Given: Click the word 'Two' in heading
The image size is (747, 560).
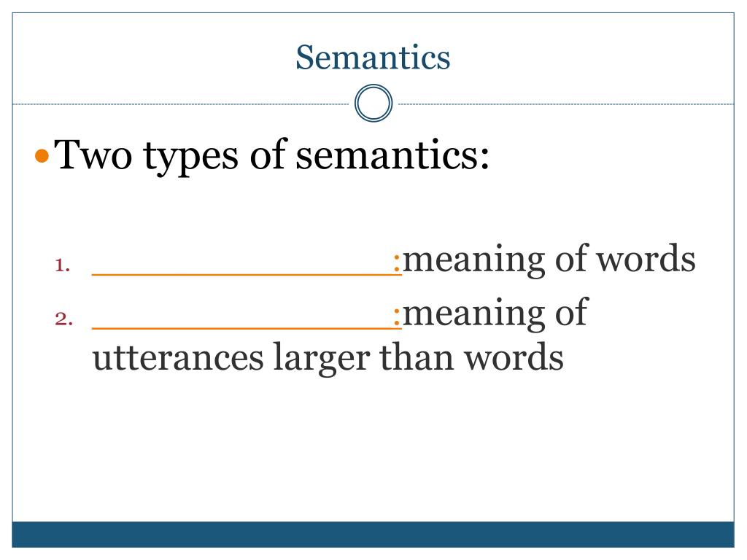Looking at the screenshot, I should click(x=93, y=155).
